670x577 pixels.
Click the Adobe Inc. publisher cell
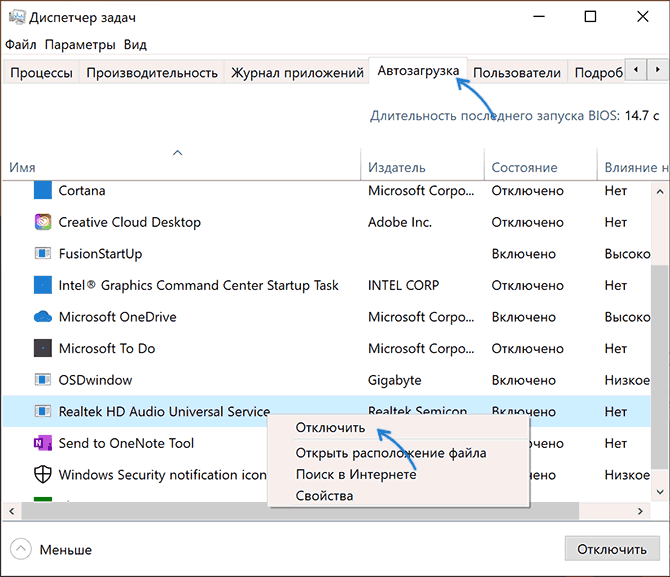pyautogui.click(x=400, y=222)
